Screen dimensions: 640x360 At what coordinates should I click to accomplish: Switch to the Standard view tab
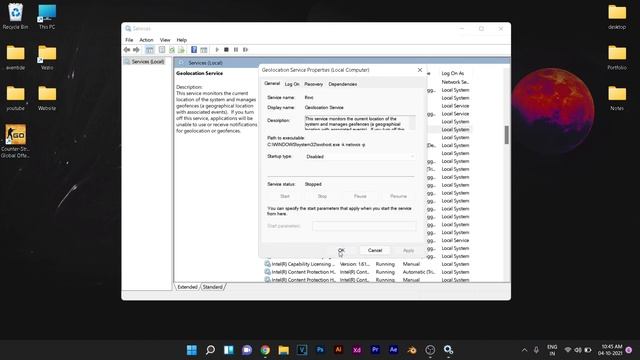213,287
